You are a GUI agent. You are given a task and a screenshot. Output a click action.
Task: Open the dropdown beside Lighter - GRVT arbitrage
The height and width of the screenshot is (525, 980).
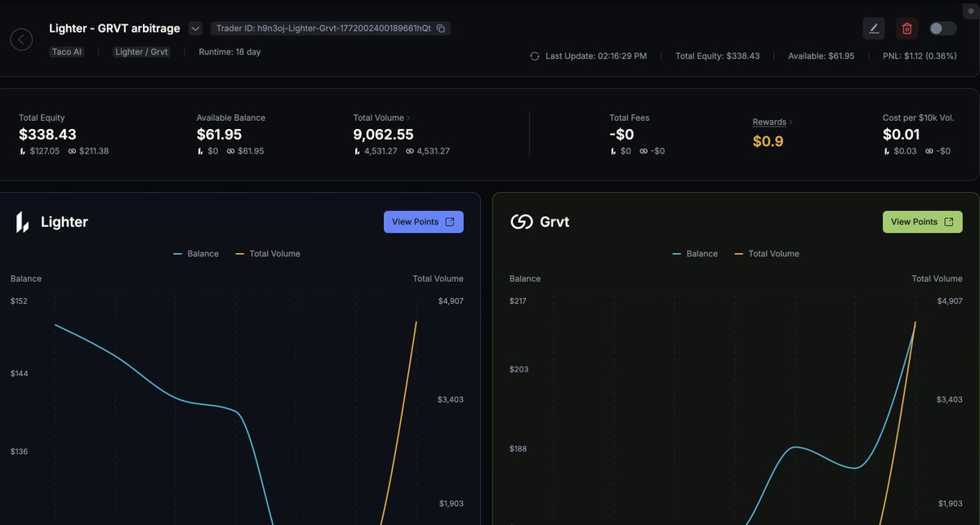pyautogui.click(x=195, y=29)
